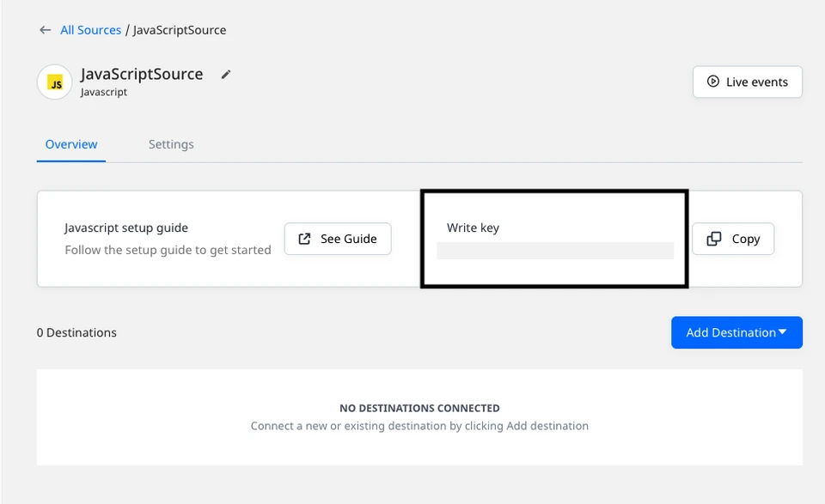This screenshot has width=825, height=504.
Task: Click the 0 Destinations counter label
Action: click(76, 332)
